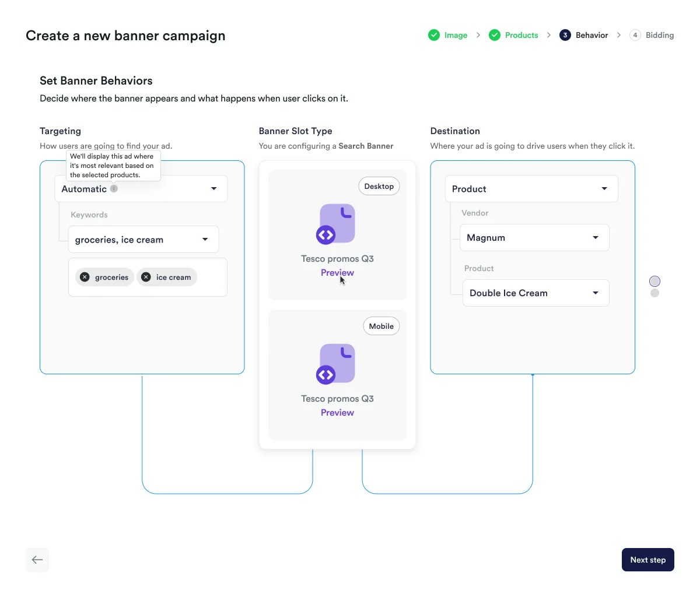Select the outlined radio control near the right edge

(654, 281)
